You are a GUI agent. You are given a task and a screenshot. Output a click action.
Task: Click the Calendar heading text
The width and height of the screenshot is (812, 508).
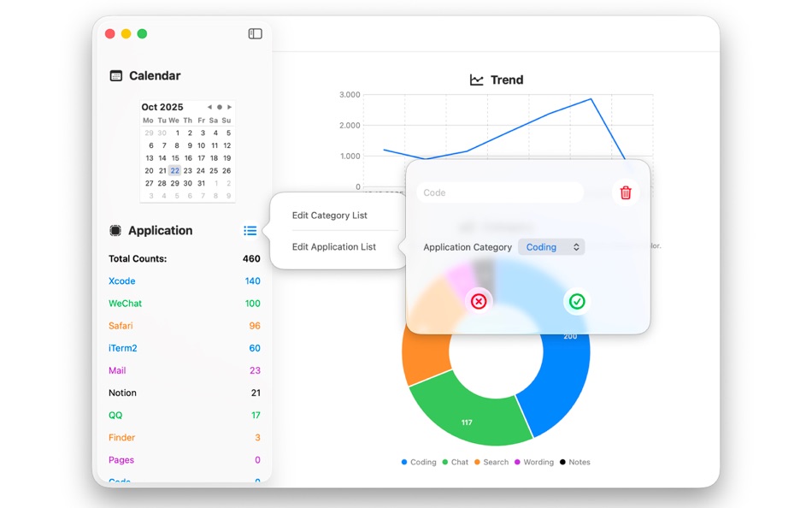click(x=155, y=75)
